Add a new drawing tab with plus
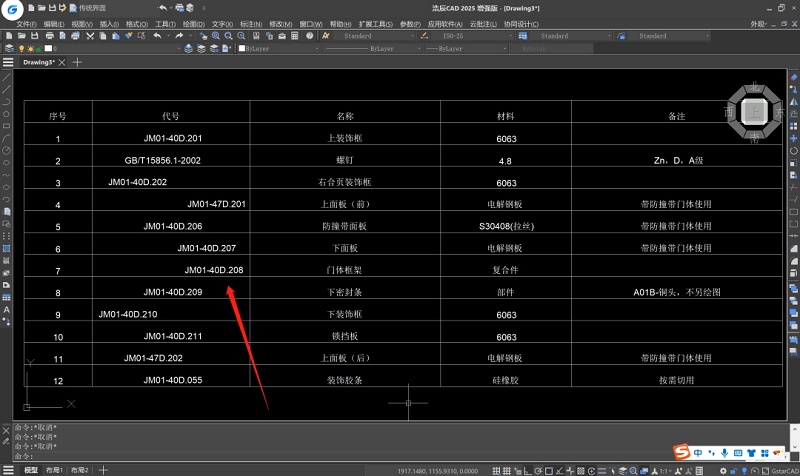This screenshot has height=476, width=800. tap(77, 62)
